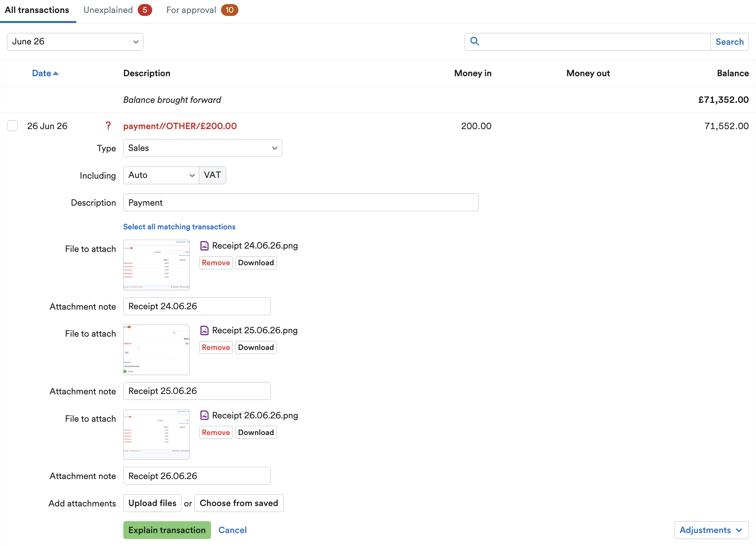Click the Receipt 25.06.26.png file name
This screenshot has width=756, height=546.
(255, 330)
